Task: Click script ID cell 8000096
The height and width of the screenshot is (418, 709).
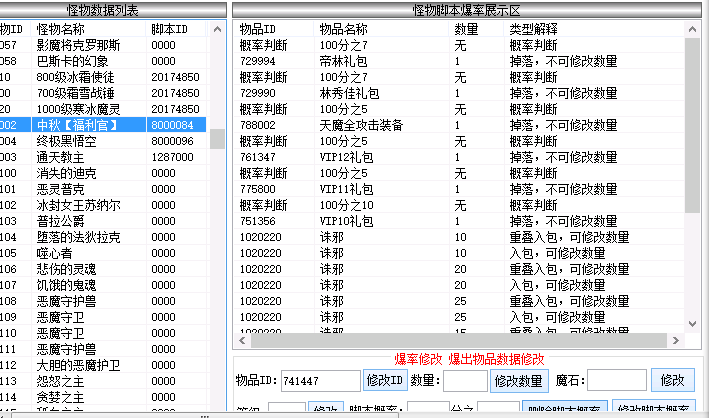Action: click(172, 141)
